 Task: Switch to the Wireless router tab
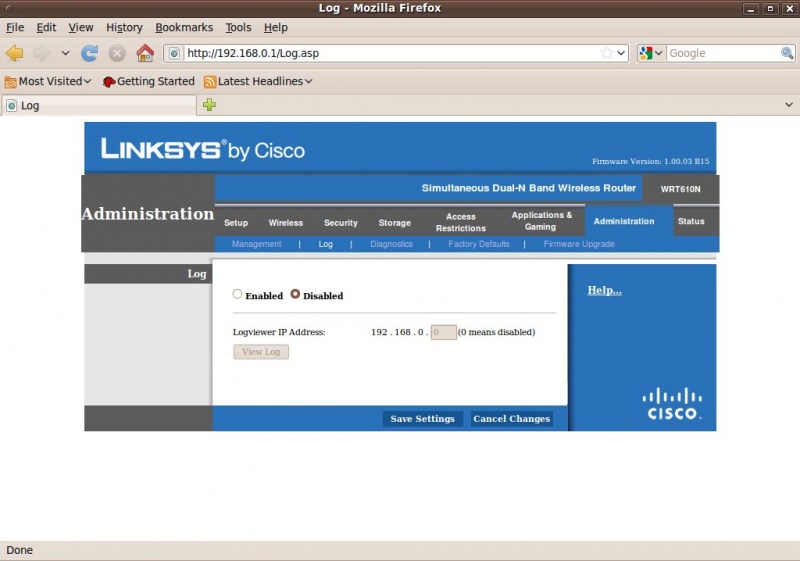tap(285, 222)
